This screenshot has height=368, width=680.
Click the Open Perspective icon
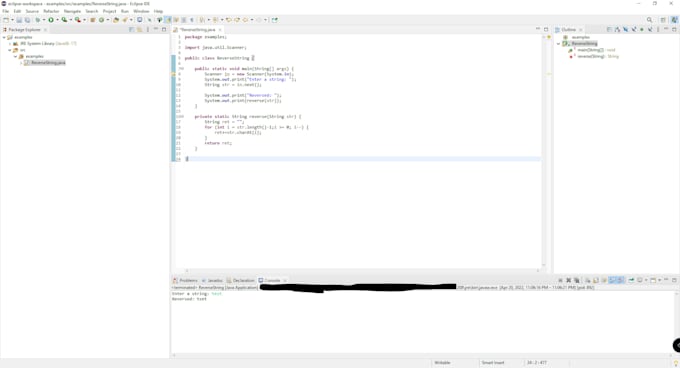point(663,20)
